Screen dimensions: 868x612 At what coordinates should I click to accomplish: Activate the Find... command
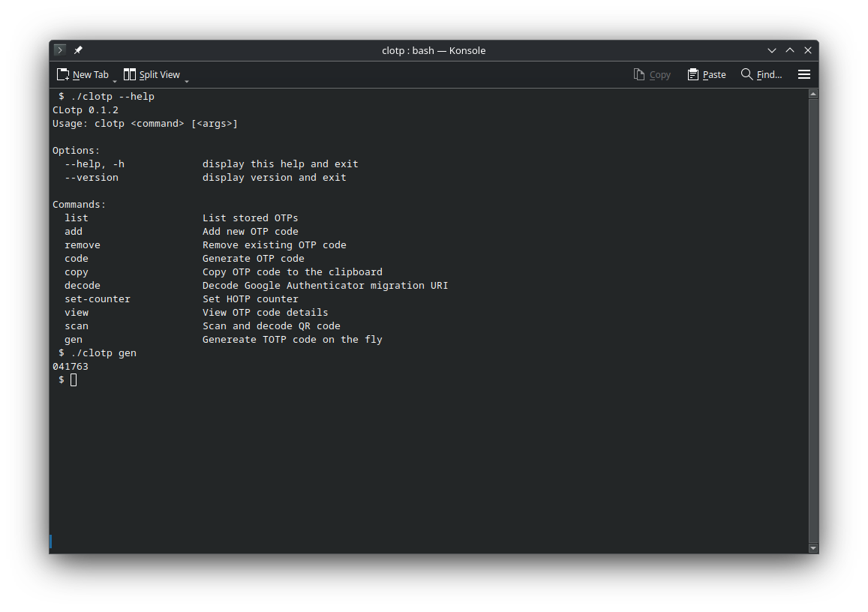[x=767, y=74]
